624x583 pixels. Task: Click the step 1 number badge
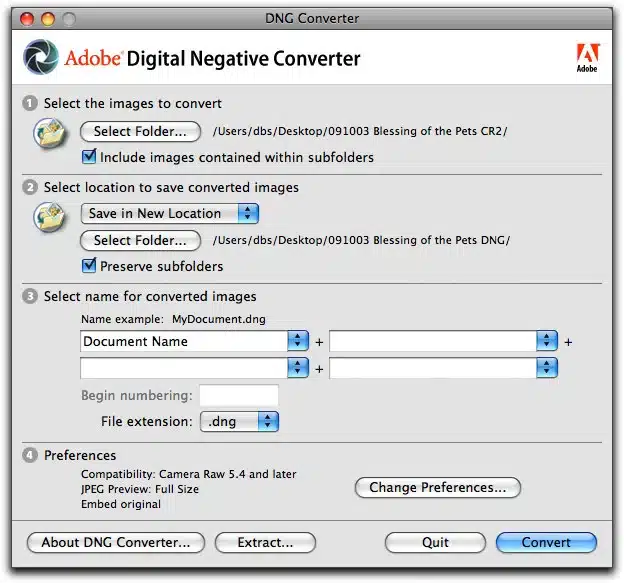(30, 103)
